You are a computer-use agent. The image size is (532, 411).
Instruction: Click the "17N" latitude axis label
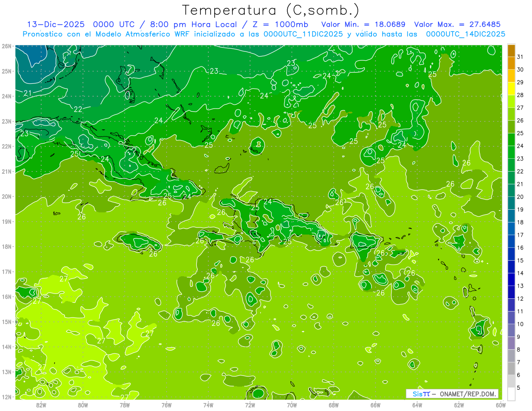(x=7, y=271)
